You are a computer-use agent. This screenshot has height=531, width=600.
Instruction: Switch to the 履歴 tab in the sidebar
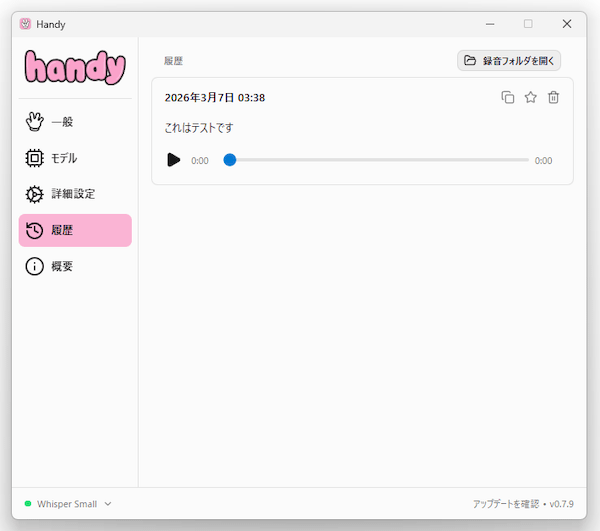pyautogui.click(x=75, y=230)
